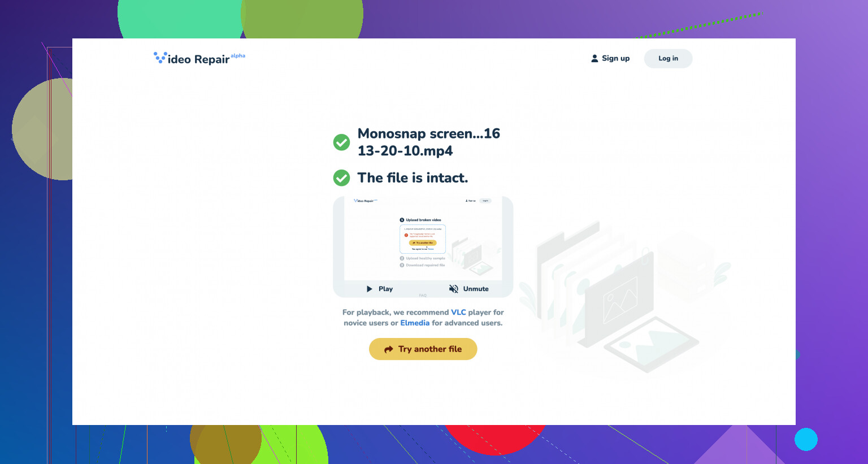Click the video preview thumbnail
The image size is (868, 464).
pos(423,238)
